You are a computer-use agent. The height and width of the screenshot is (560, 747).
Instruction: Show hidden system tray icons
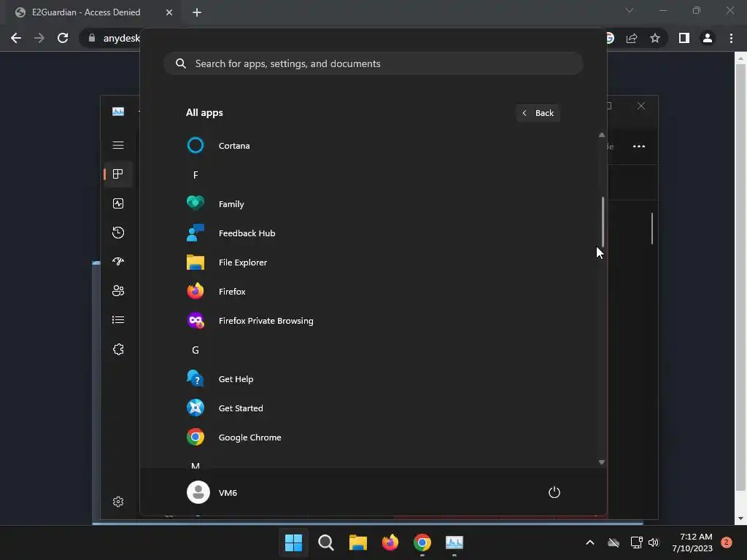(589, 542)
